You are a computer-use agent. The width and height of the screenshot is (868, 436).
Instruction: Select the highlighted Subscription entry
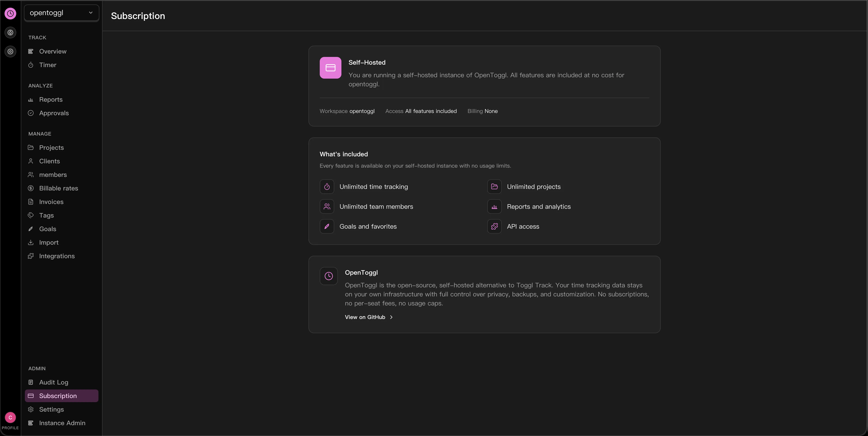pos(58,396)
